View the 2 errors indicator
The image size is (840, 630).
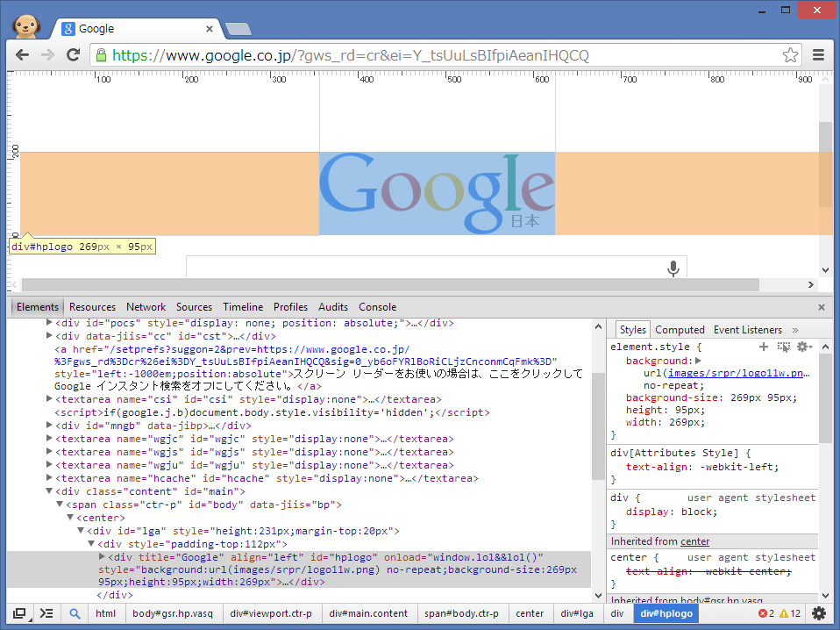click(x=766, y=613)
